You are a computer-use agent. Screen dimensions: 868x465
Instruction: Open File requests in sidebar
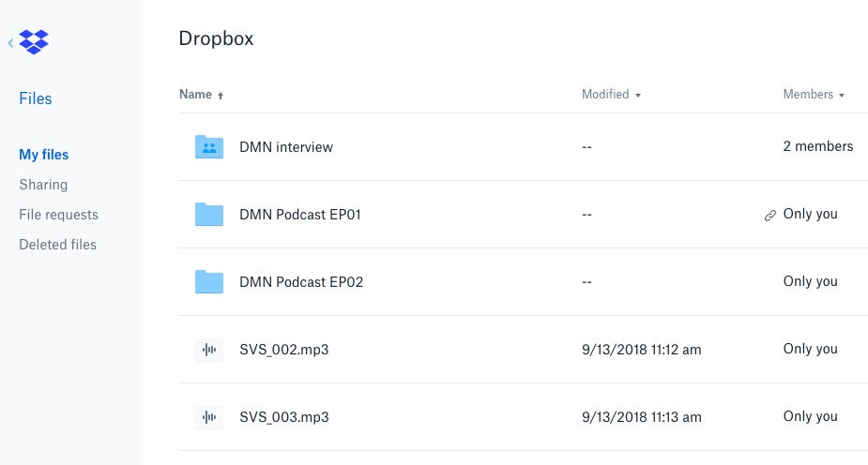(59, 215)
